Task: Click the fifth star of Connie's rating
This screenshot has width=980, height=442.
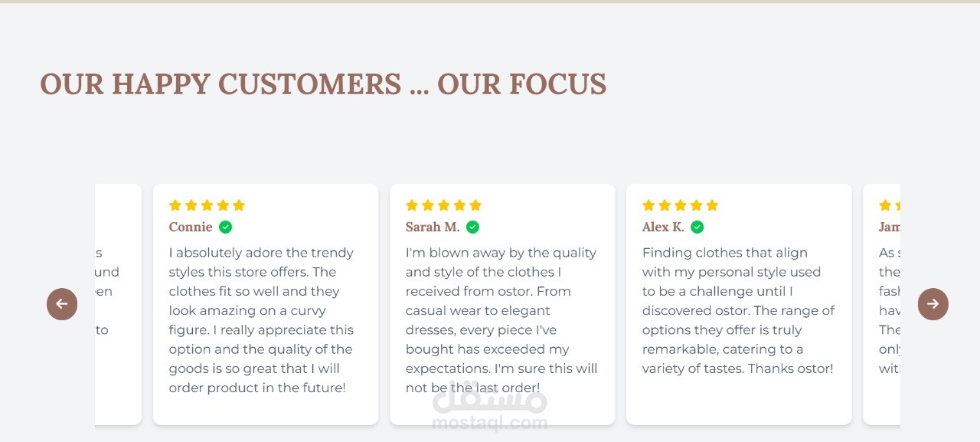Action: pyautogui.click(x=239, y=205)
